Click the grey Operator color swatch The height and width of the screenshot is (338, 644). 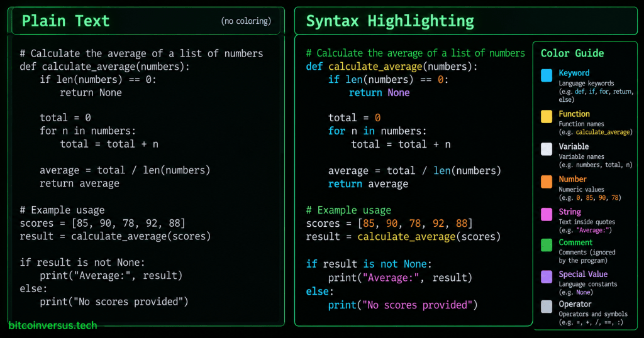coord(547,307)
